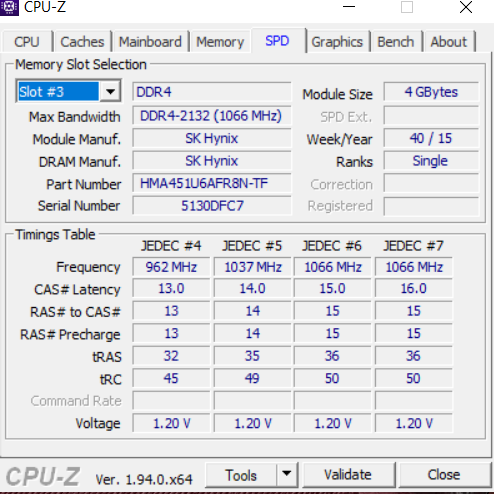Select the Slot #3 combo box text
494x494 pixels.
pyautogui.click(x=59, y=91)
